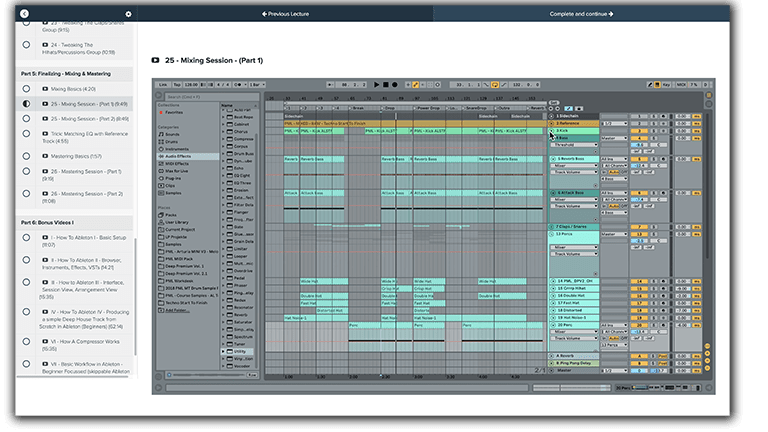Go to Previous Lecture

286,14
